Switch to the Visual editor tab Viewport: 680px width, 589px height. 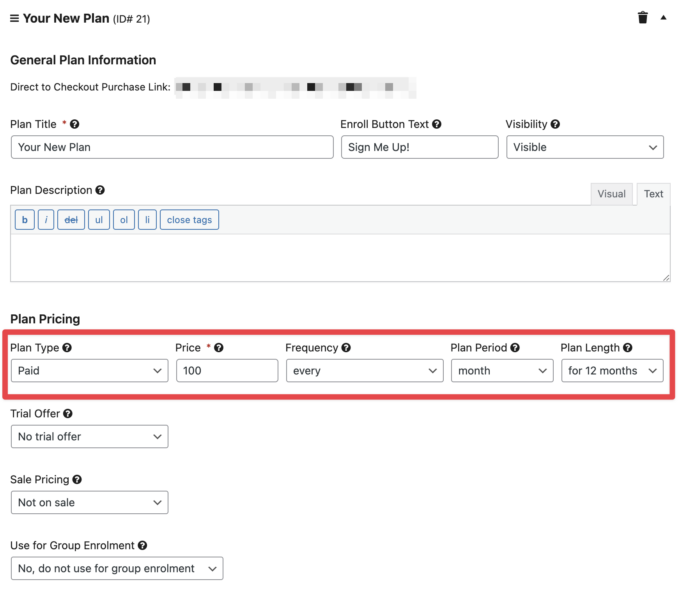611,194
